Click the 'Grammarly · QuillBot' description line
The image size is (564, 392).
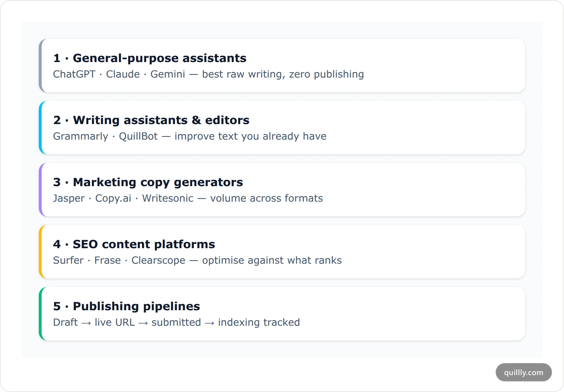click(x=190, y=136)
